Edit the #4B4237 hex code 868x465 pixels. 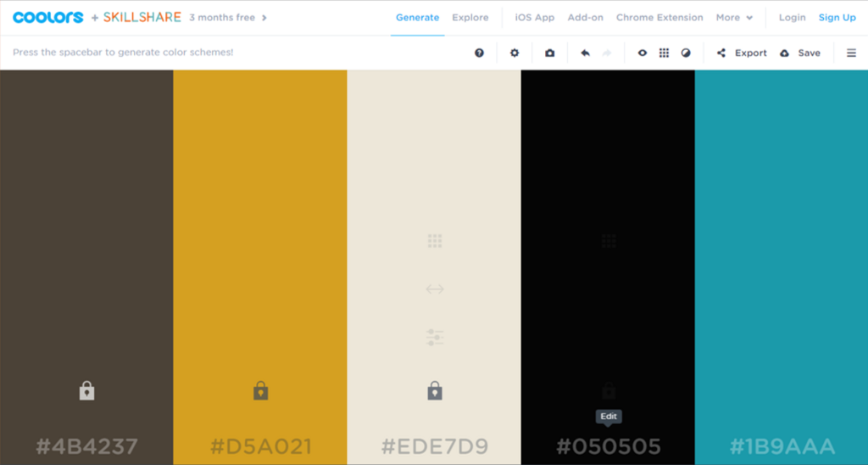tap(87, 446)
